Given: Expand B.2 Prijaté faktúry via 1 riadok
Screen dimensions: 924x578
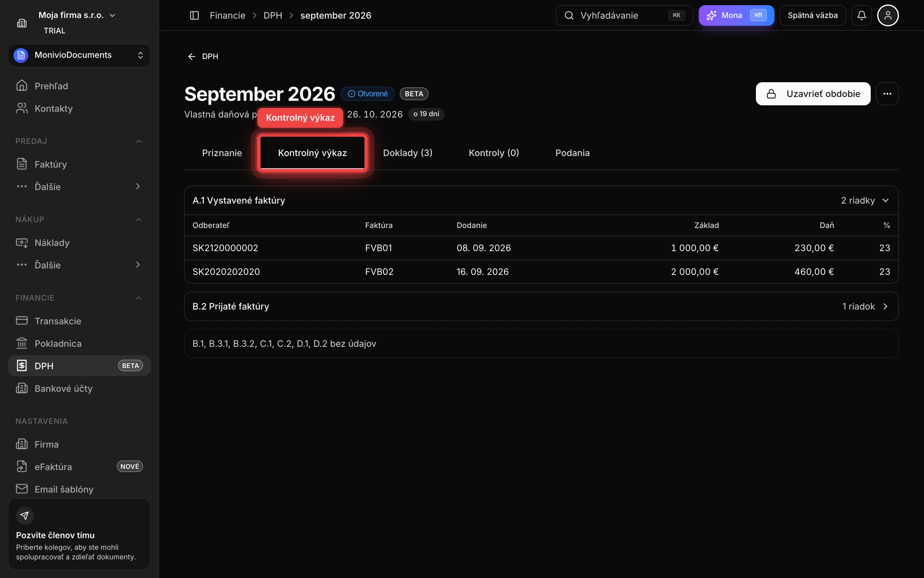Looking at the screenshot, I should (x=866, y=307).
